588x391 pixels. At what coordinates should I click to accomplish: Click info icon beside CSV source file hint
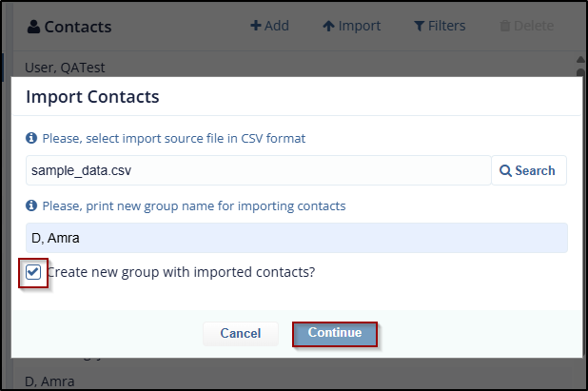click(31, 138)
